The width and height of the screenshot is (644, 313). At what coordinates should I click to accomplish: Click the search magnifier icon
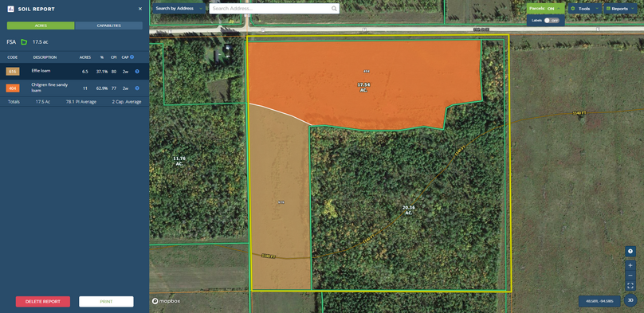334,8
